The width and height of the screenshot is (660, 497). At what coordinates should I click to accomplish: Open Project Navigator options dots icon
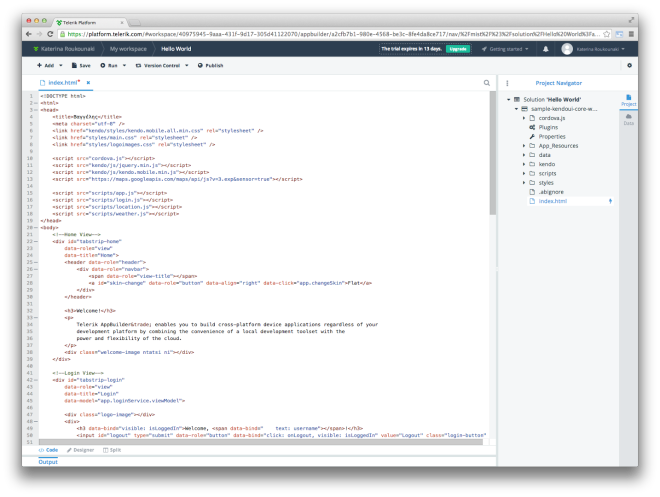click(x=507, y=83)
